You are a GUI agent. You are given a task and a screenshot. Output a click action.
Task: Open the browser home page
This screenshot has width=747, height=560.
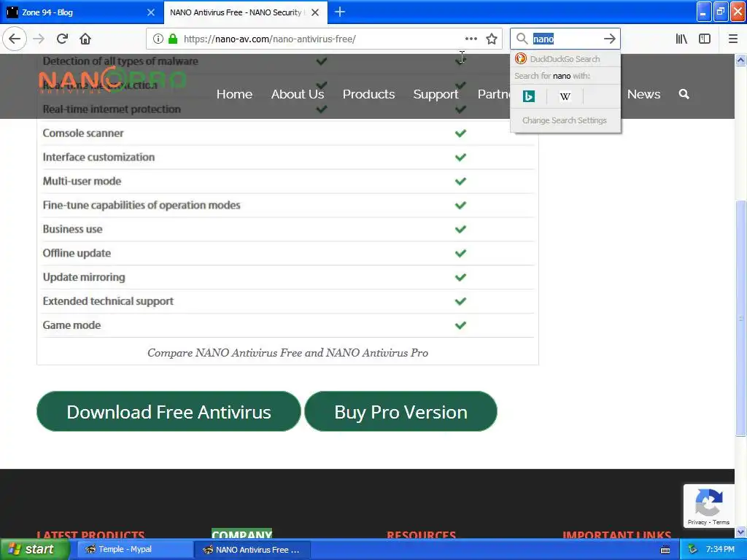coord(85,39)
